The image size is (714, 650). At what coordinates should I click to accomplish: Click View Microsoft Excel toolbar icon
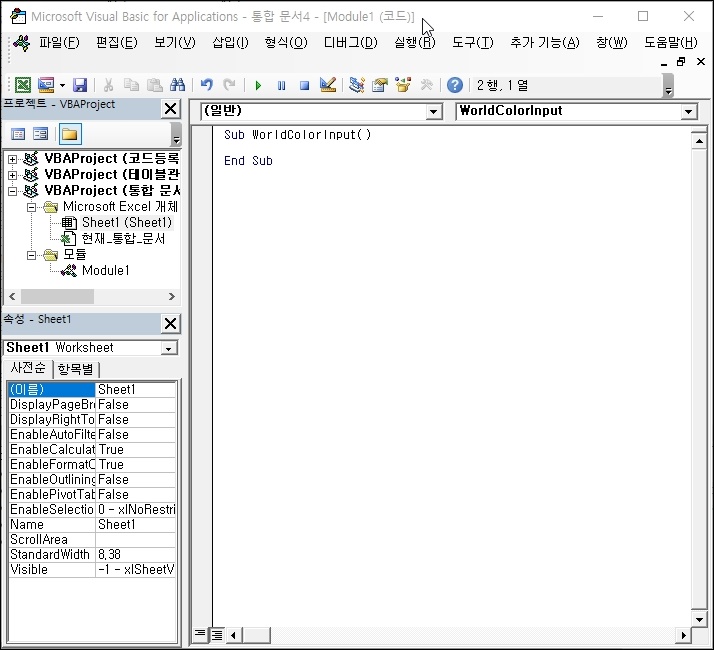(23, 85)
